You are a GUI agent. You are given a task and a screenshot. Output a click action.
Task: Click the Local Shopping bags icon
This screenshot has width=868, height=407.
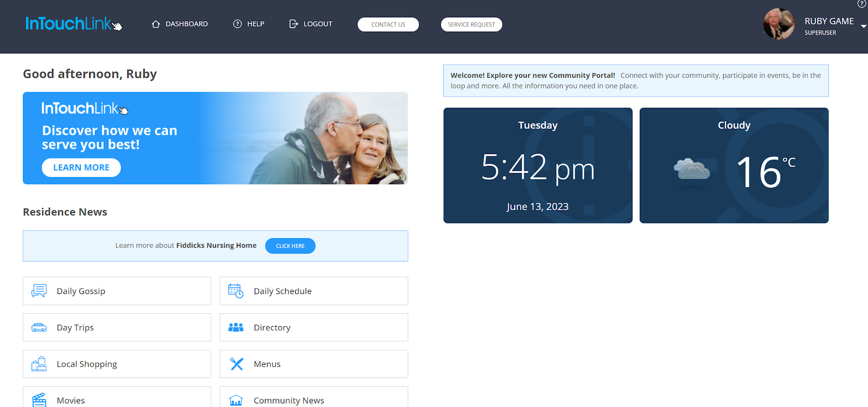[39, 364]
